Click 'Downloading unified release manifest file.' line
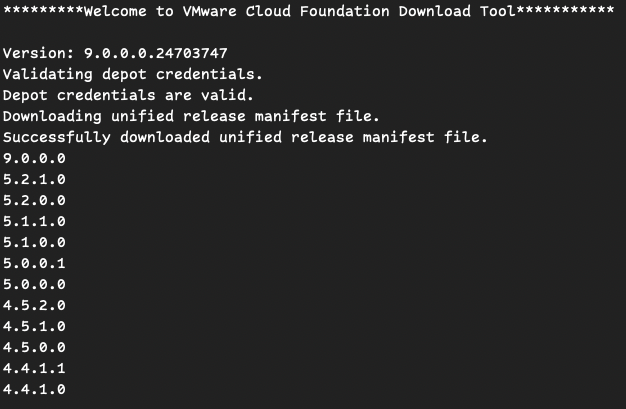Viewport: 626px width, 409px height. tap(191, 116)
